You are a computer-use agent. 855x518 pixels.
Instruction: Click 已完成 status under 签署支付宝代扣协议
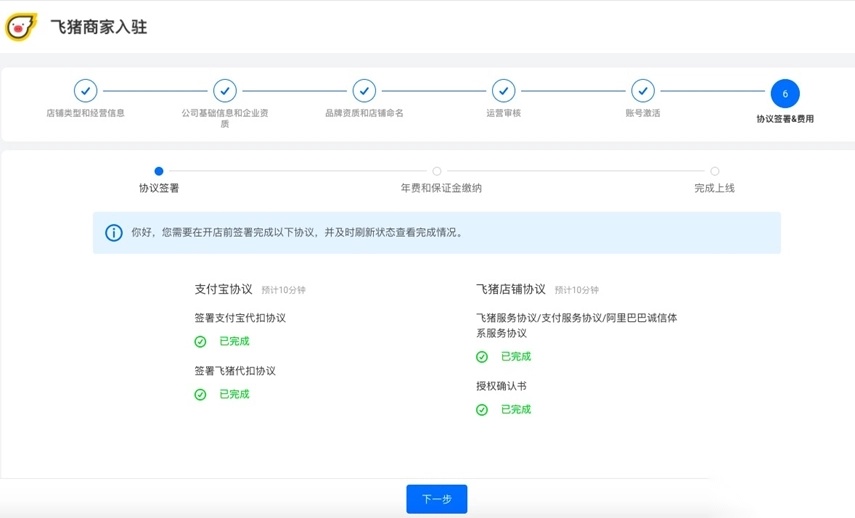coord(234,341)
